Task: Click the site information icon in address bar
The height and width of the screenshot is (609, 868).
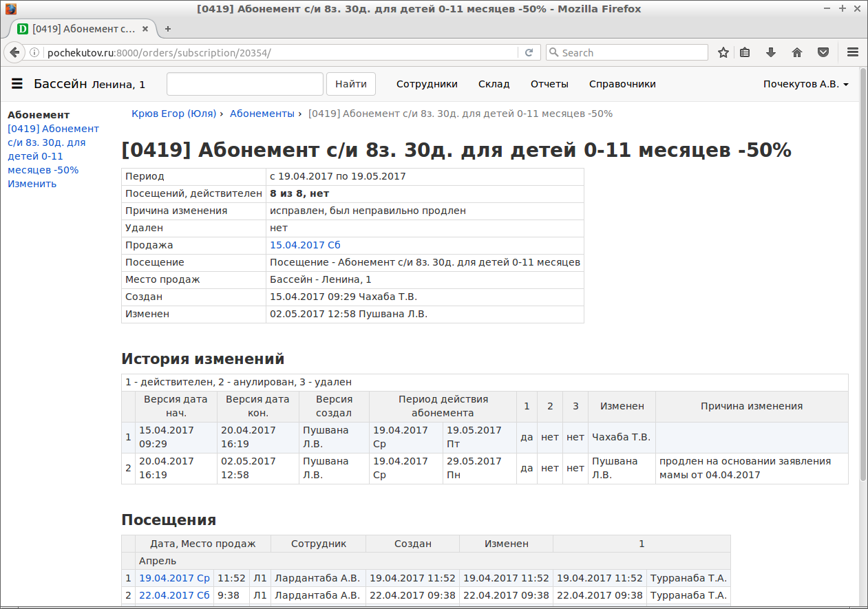Action: 36,52
